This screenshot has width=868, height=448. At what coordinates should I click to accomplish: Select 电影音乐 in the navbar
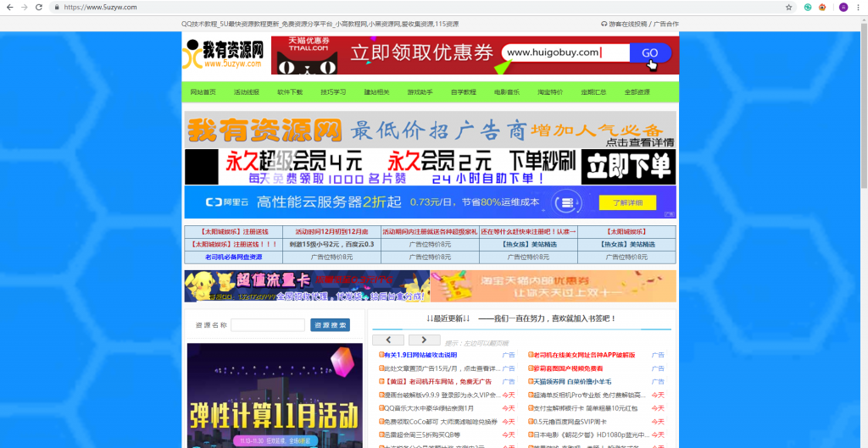click(507, 92)
